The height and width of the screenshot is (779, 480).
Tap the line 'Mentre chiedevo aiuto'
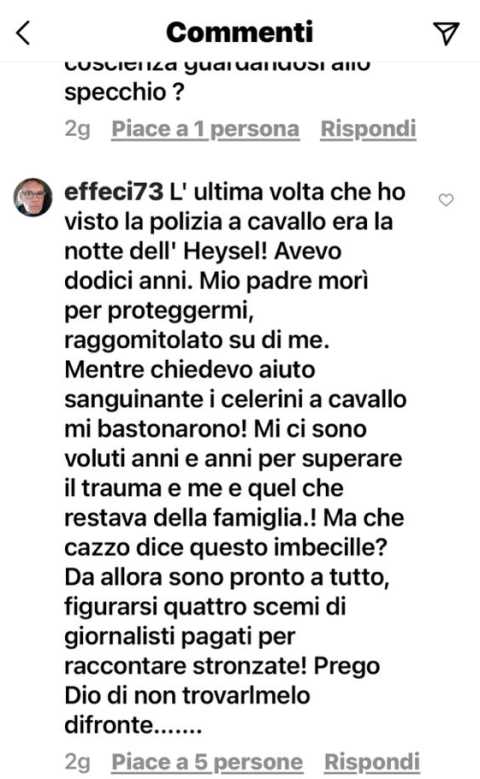click(190, 370)
